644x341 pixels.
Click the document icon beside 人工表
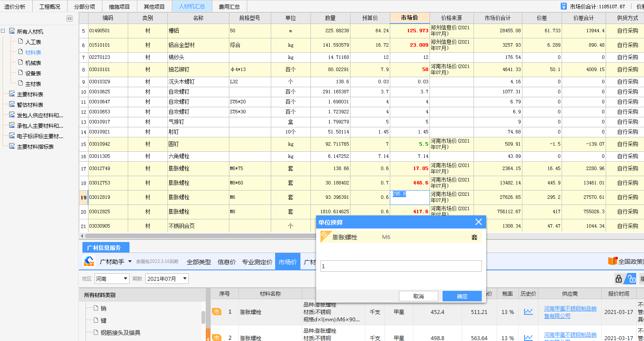coord(20,42)
